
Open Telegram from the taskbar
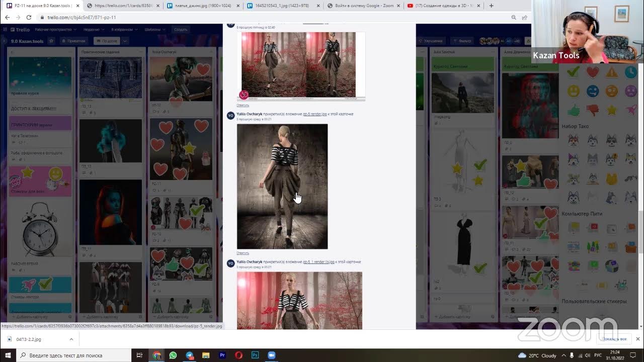[x=190, y=355]
